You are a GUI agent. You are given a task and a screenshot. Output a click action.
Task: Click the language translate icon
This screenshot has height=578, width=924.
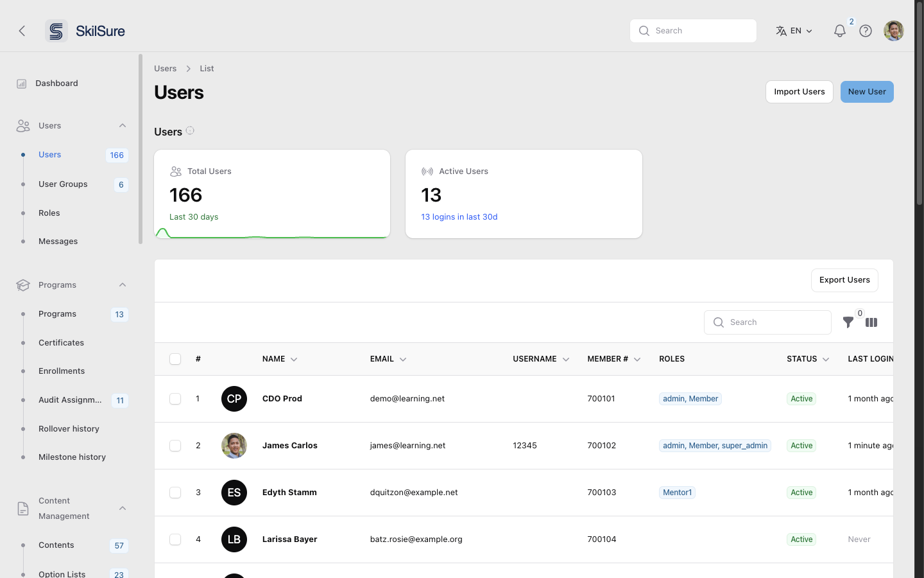(781, 31)
